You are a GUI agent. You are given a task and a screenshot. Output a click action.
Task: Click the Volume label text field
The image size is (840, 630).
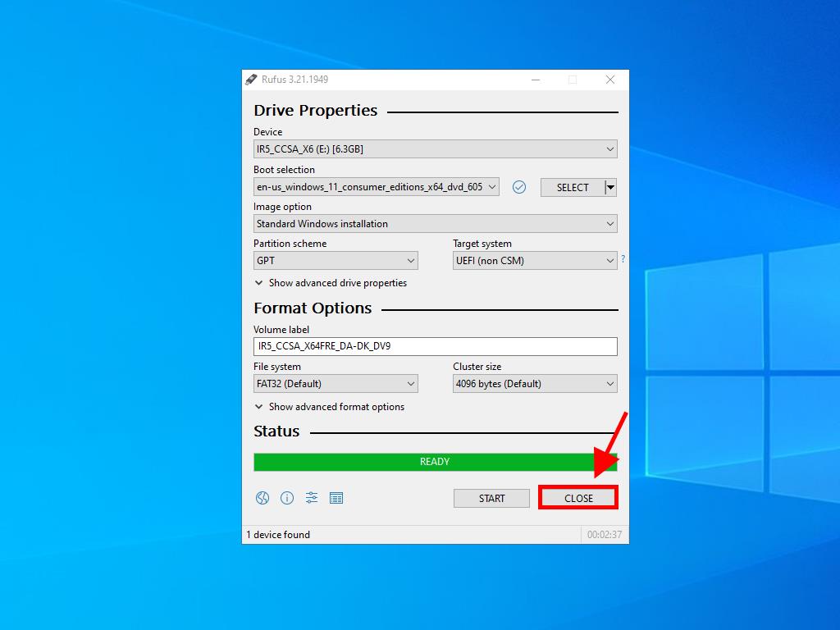[435, 346]
